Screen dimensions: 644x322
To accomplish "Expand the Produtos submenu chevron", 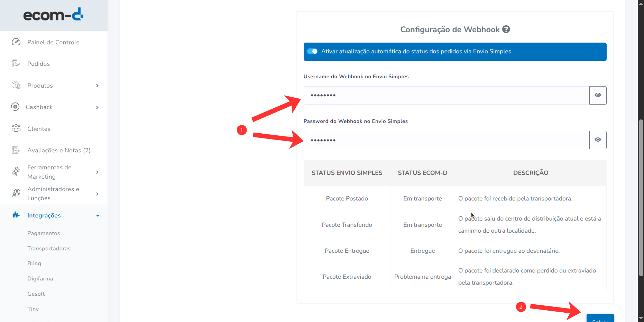I will pos(97,86).
